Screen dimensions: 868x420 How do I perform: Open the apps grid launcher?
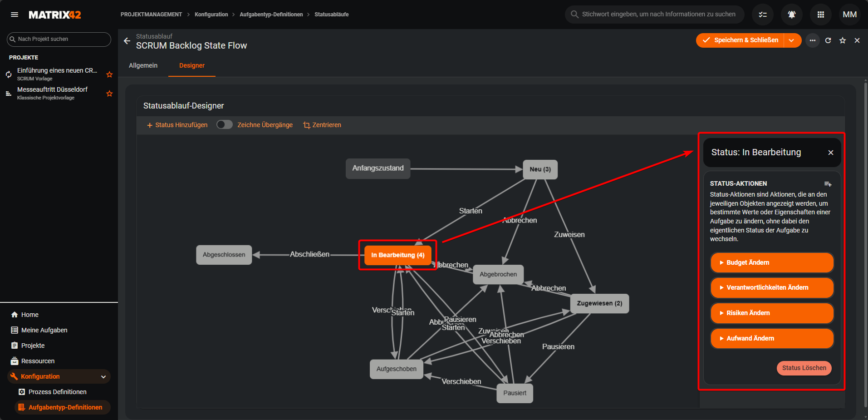[x=820, y=15]
